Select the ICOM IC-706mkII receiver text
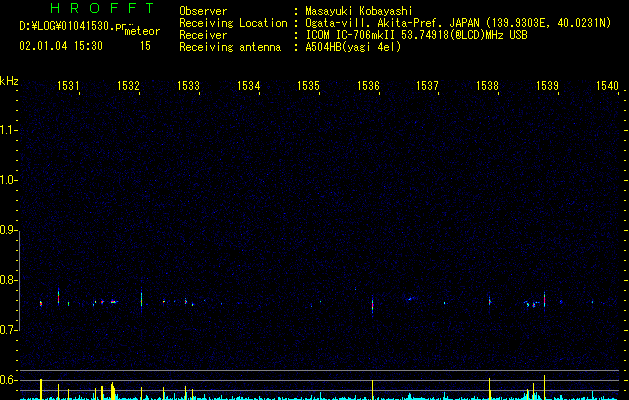 (x=416, y=35)
